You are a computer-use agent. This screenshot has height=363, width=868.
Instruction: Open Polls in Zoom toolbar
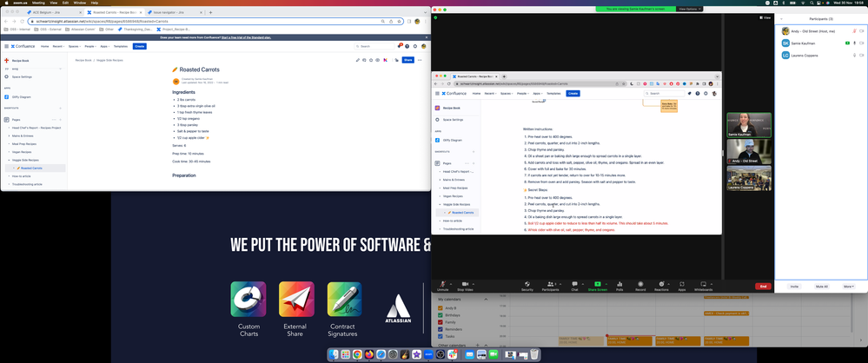coord(620,286)
